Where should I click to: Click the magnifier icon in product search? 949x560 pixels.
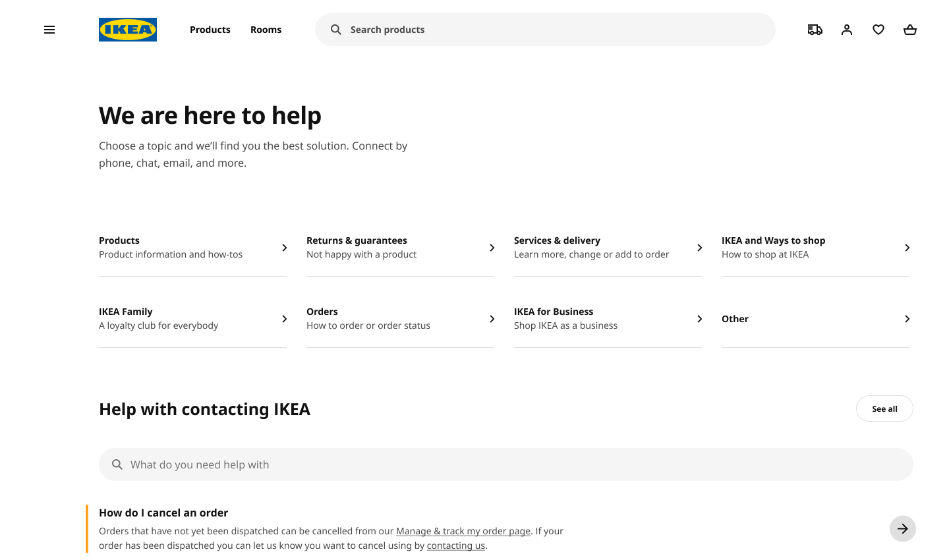pos(336,30)
